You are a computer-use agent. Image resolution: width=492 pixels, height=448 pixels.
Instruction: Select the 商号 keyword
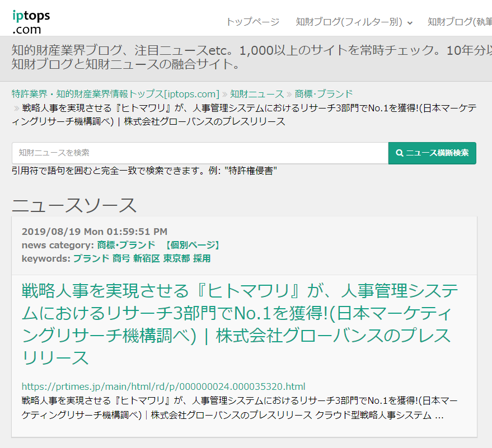(x=121, y=258)
